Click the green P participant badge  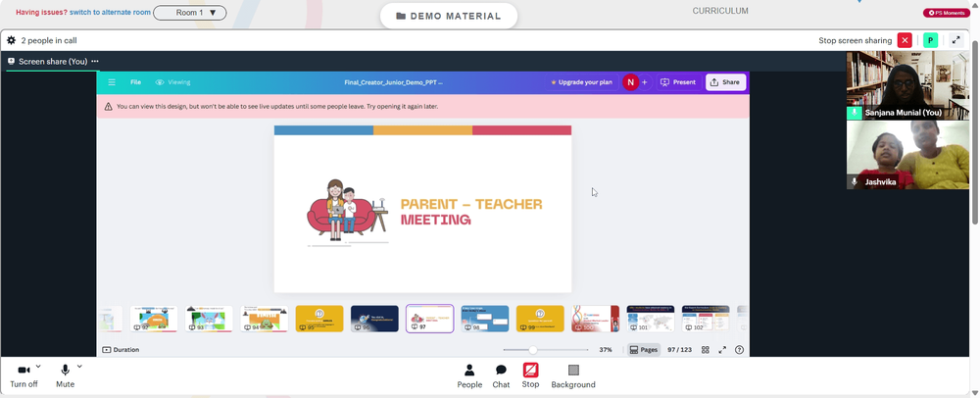931,40
